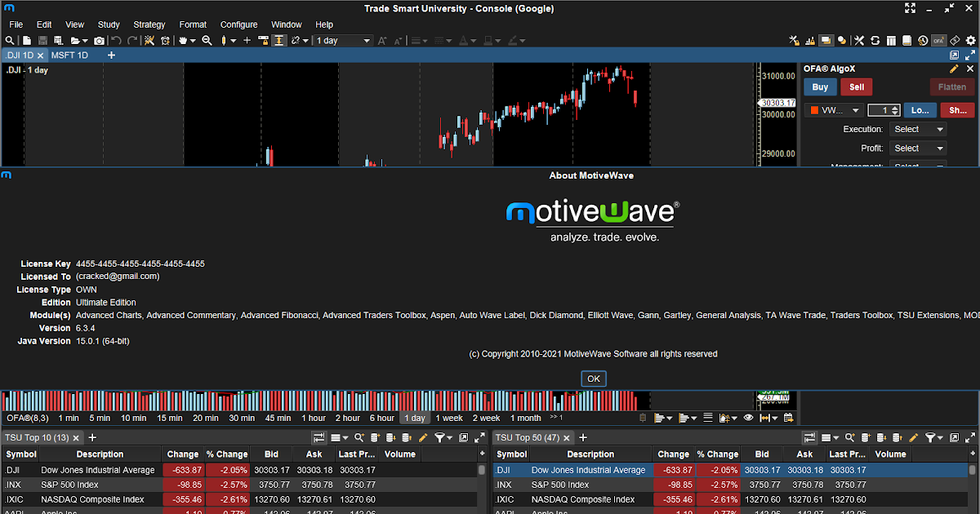Click .INX S&P 500 row in TSU Top 10
980x514 pixels.
(239, 485)
